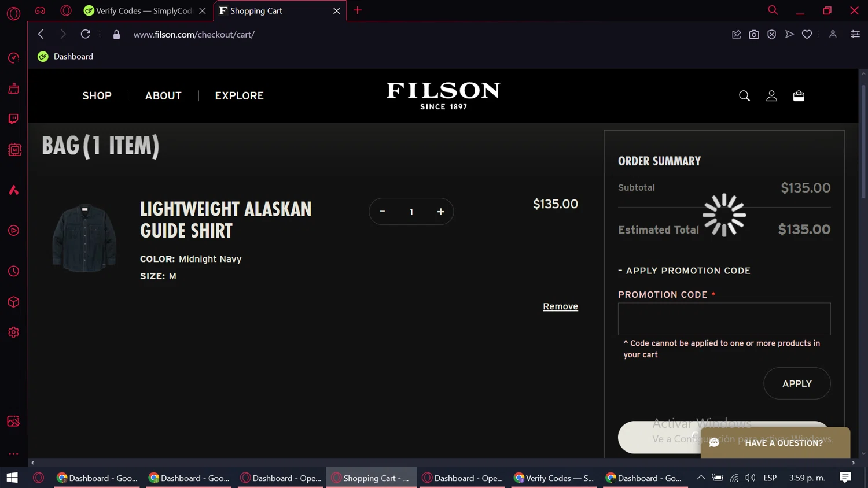Increase shirt quantity with plus button

point(440,212)
